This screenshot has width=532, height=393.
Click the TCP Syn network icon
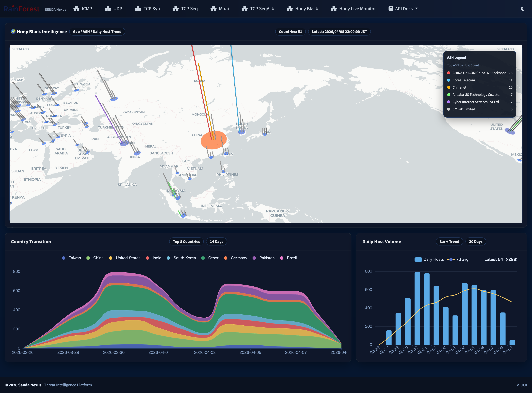coord(138,9)
